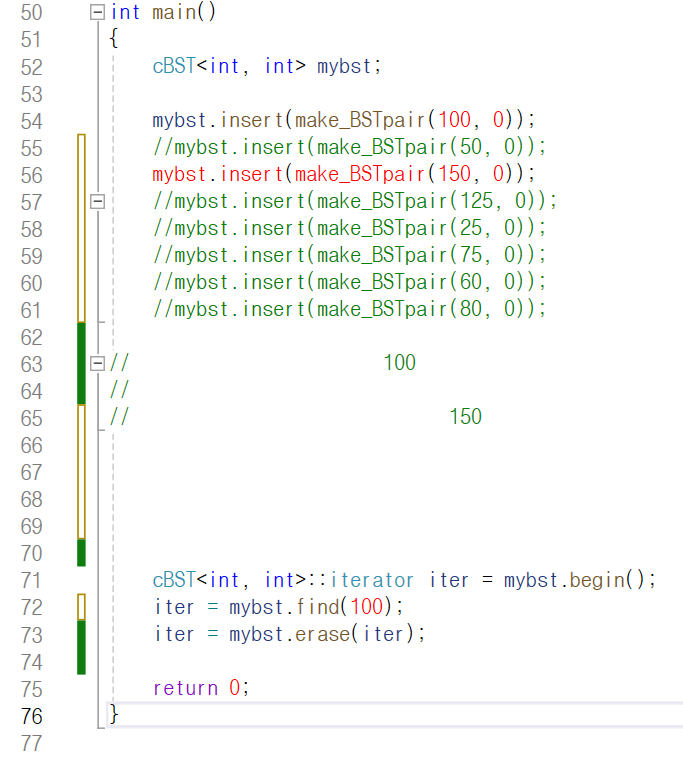Click line number 54 in the gutter
Viewport: 683px width, 757px height.
(32, 121)
